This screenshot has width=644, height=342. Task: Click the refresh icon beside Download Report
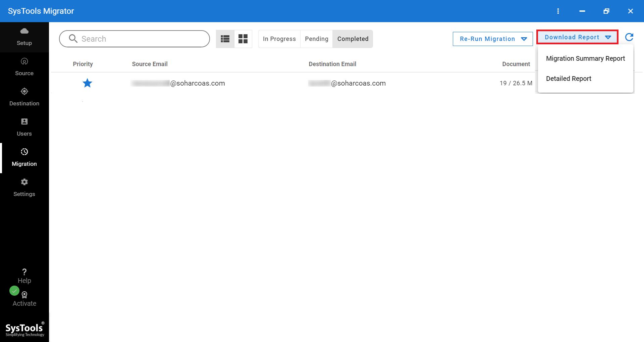pos(629,37)
